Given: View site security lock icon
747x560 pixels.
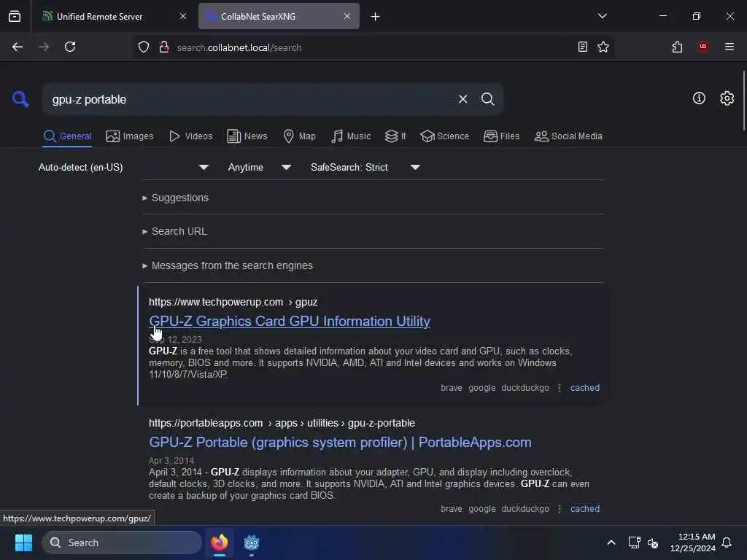Looking at the screenshot, I should (164, 47).
